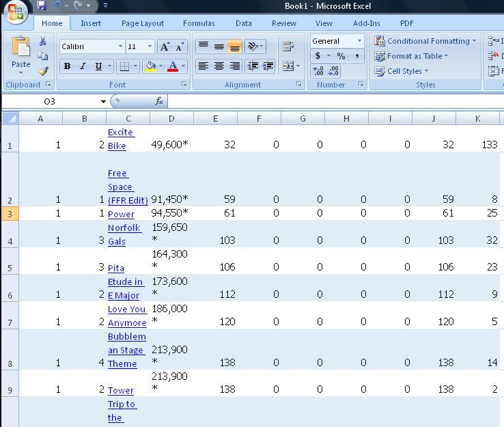
Task: Toggle Center horizontal alignment
Action: 219,66
